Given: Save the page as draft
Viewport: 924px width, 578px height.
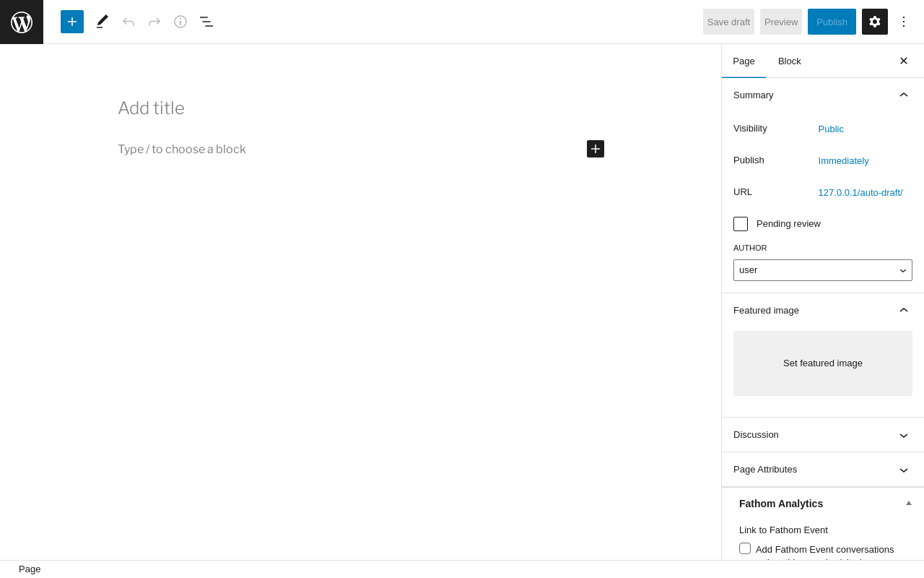Looking at the screenshot, I should click(x=728, y=22).
